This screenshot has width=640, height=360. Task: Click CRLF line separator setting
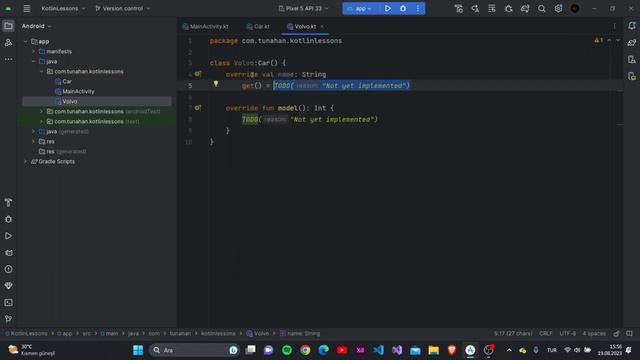coord(546,333)
